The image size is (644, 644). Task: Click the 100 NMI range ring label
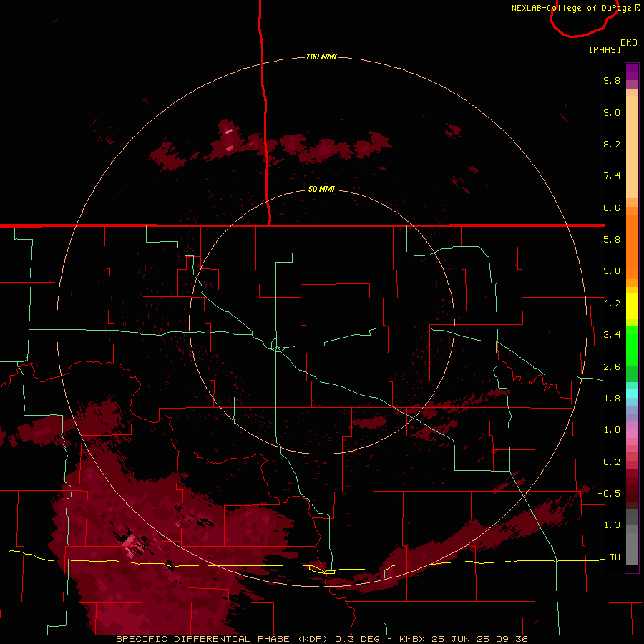pos(321,57)
